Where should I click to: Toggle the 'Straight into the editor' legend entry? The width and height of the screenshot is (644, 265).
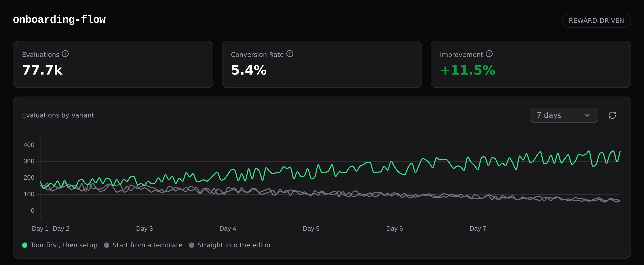pyautogui.click(x=230, y=245)
